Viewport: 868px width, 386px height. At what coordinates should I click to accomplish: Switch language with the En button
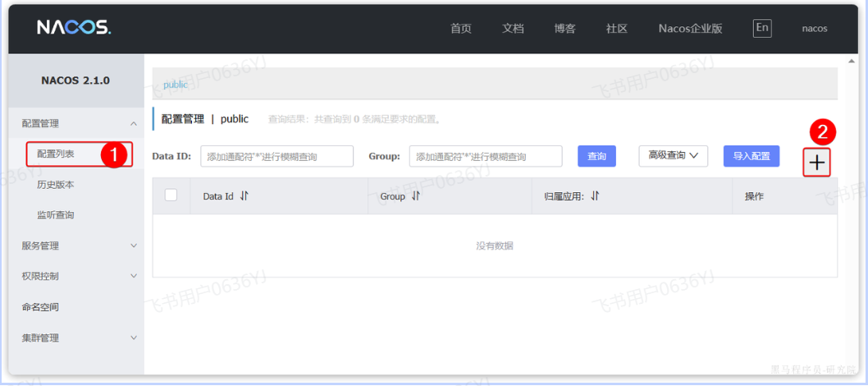point(762,28)
